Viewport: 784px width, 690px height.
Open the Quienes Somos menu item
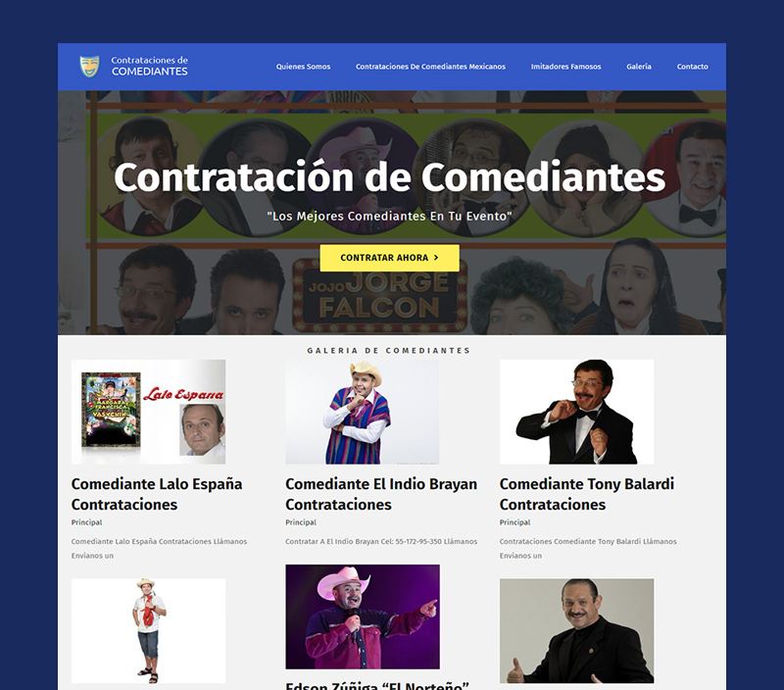(x=303, y=67)
